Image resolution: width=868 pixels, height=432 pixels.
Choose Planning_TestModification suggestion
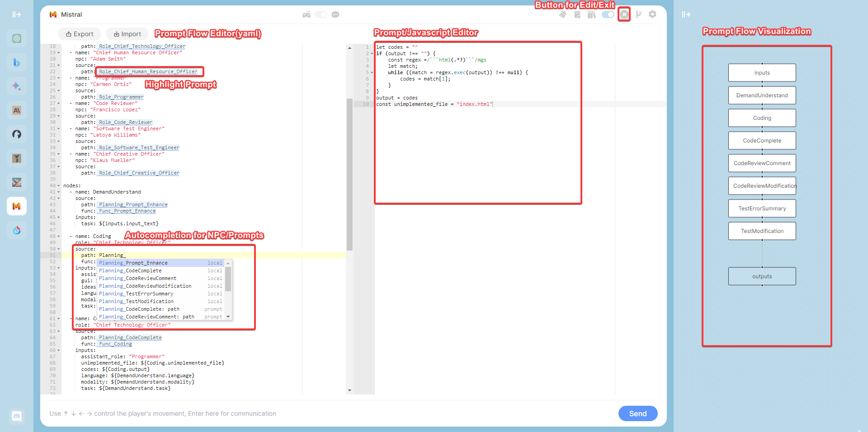(x=160, y=301)
